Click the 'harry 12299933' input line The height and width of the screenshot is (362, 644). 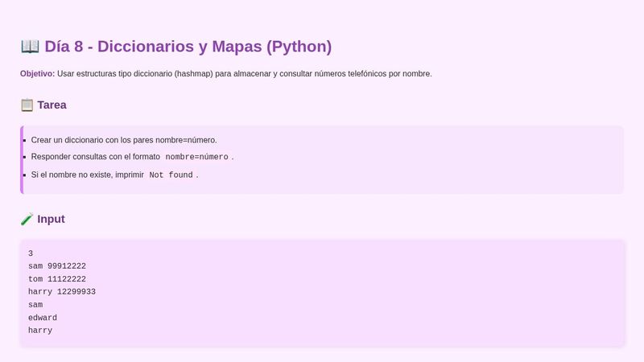pyautogui.click(x=61, y=291)
